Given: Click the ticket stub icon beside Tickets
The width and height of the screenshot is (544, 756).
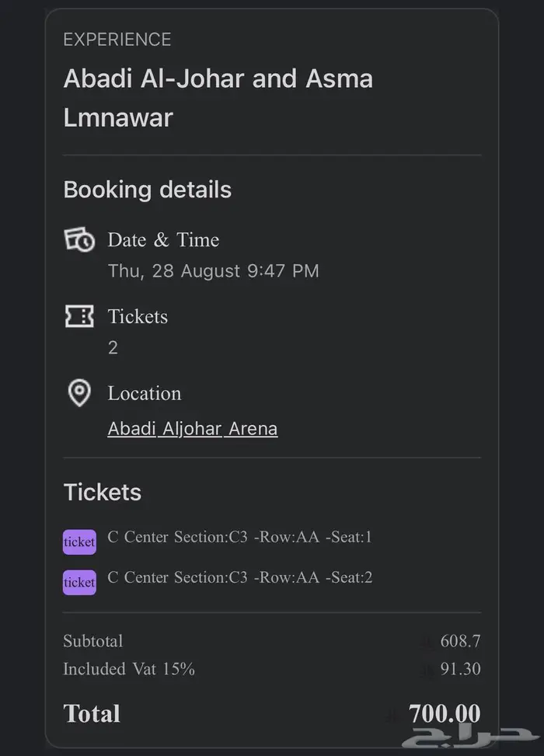Looking at the screenshot, I should [79, 316].
